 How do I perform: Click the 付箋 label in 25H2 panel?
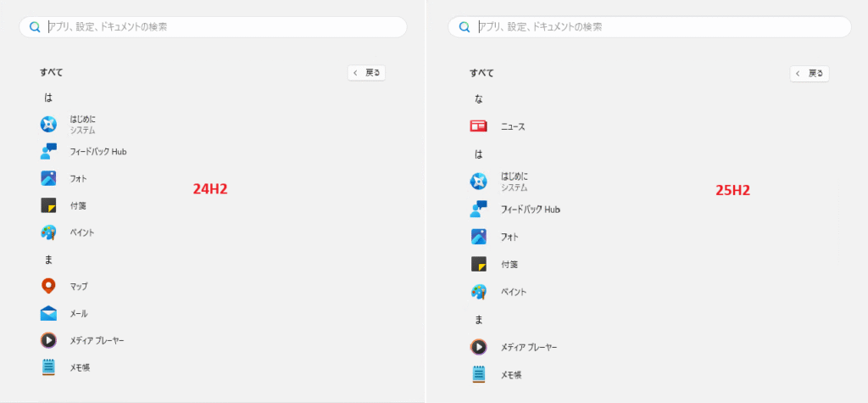pyautogui.click(x=509, y=264)
